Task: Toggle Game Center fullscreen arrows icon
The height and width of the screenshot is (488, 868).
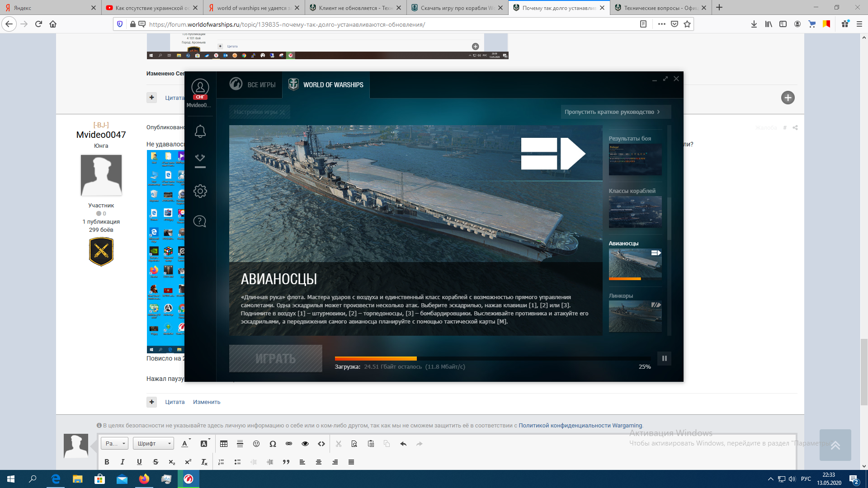Action: (x=665, y=79)
